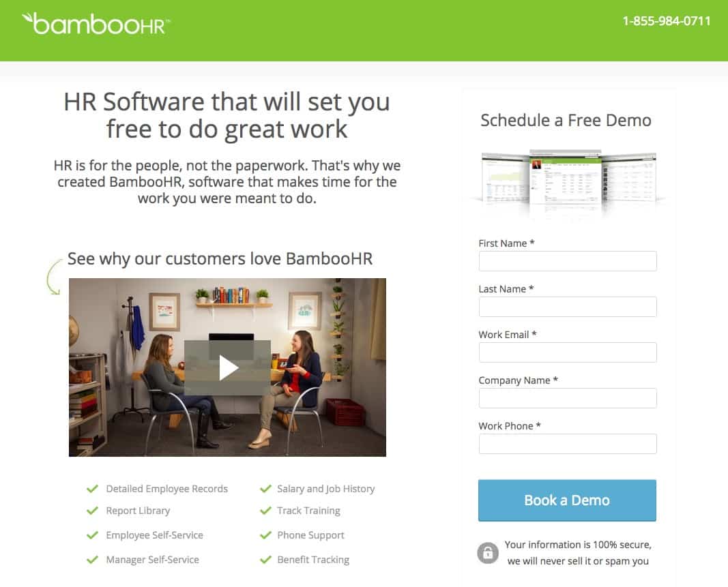
Task: Click the BambooHR logo in header
Action: pyautogui.click(x=96, y=24)
